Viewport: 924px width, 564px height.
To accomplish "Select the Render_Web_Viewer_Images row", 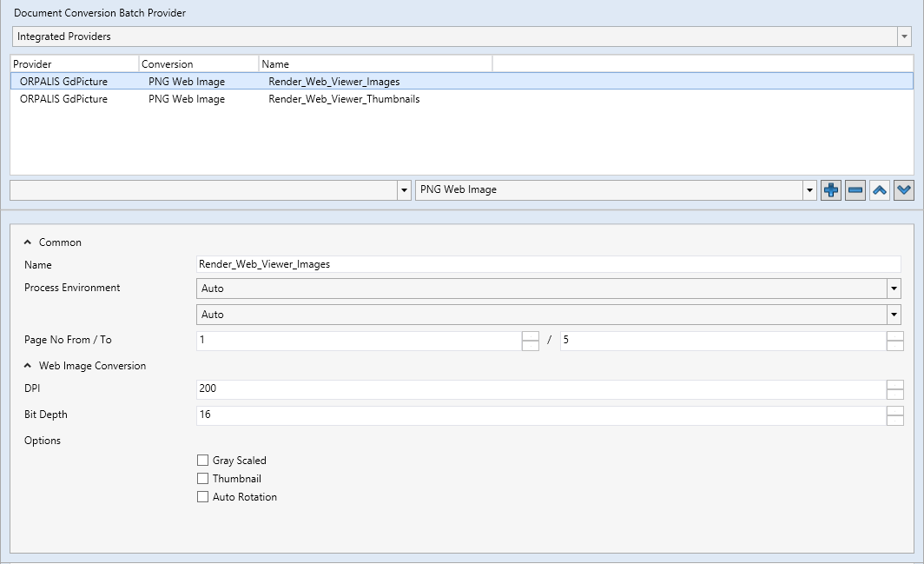I will click(333, 82).
